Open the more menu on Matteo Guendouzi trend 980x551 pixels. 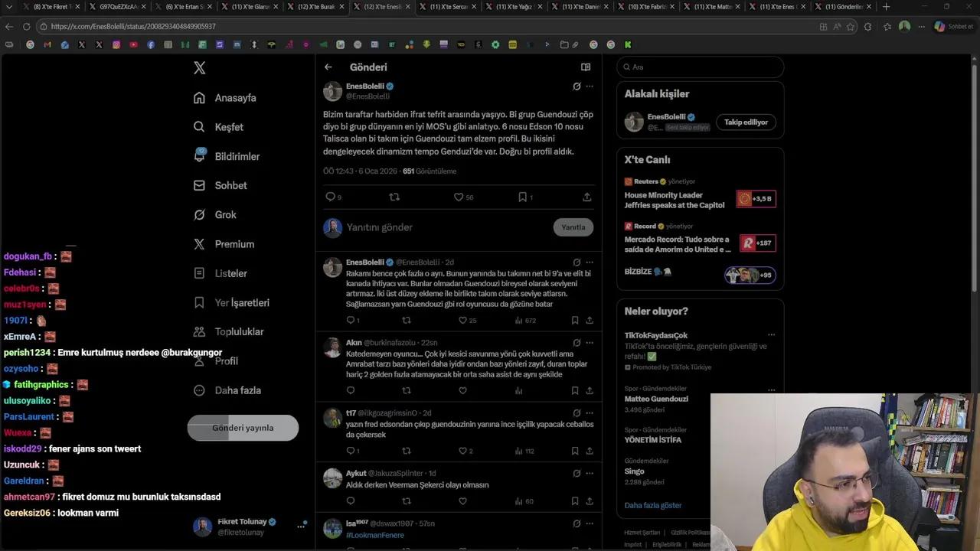pos(772,390)
